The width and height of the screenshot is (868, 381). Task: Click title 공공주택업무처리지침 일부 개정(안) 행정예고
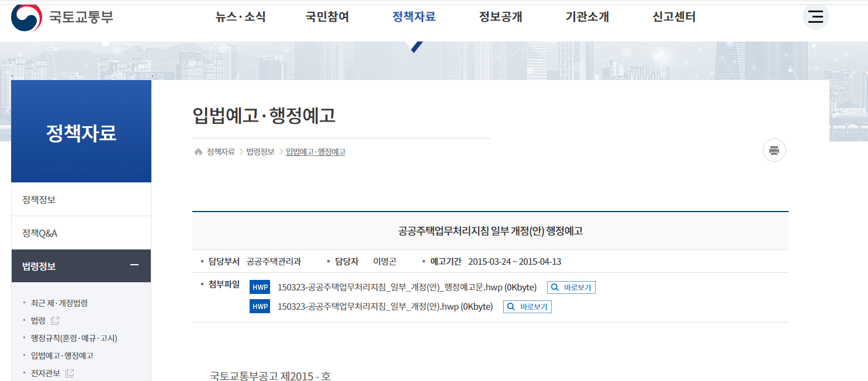[x=490, y=231]
